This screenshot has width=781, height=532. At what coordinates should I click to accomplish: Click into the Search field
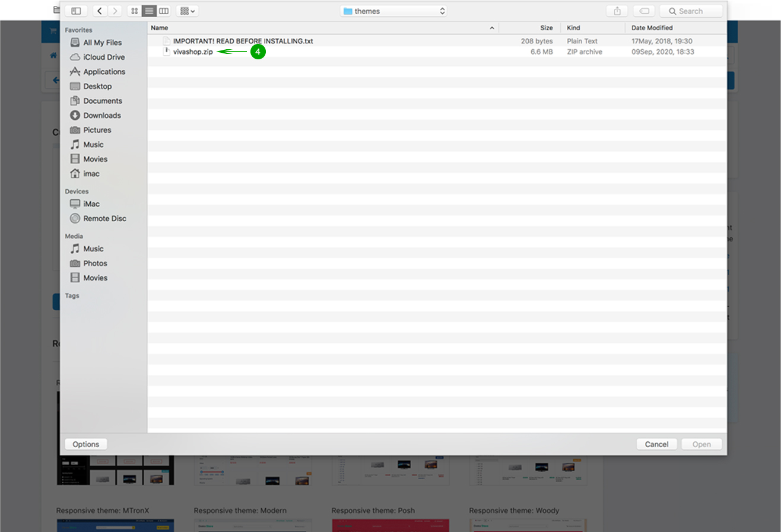pos(691,11)
